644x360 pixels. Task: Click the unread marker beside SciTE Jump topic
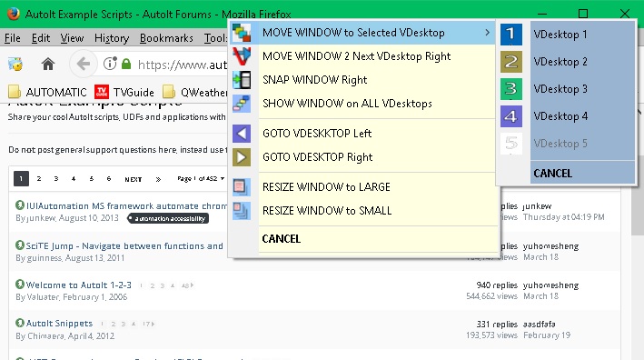click(x=20, y=245)
